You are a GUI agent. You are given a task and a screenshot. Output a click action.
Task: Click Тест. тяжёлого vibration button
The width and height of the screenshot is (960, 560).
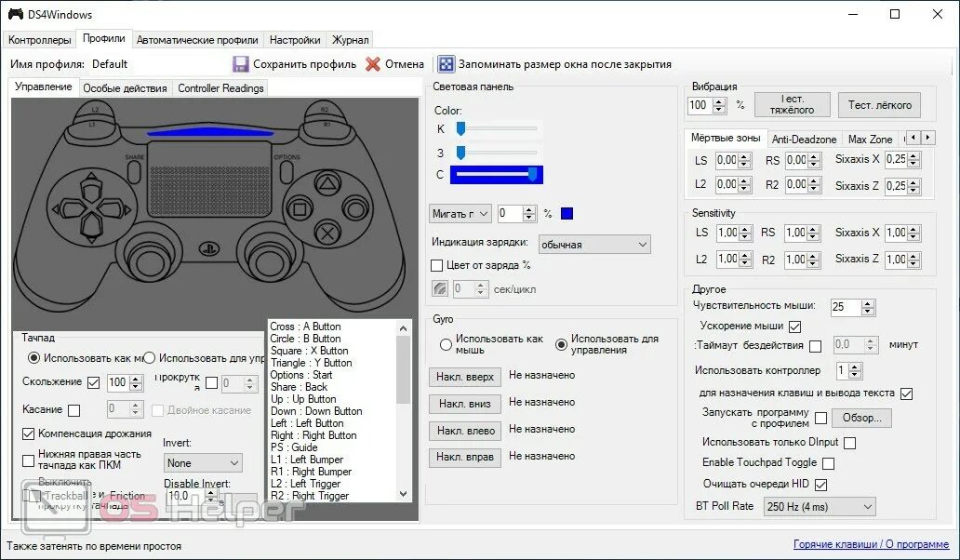(793, 105)
